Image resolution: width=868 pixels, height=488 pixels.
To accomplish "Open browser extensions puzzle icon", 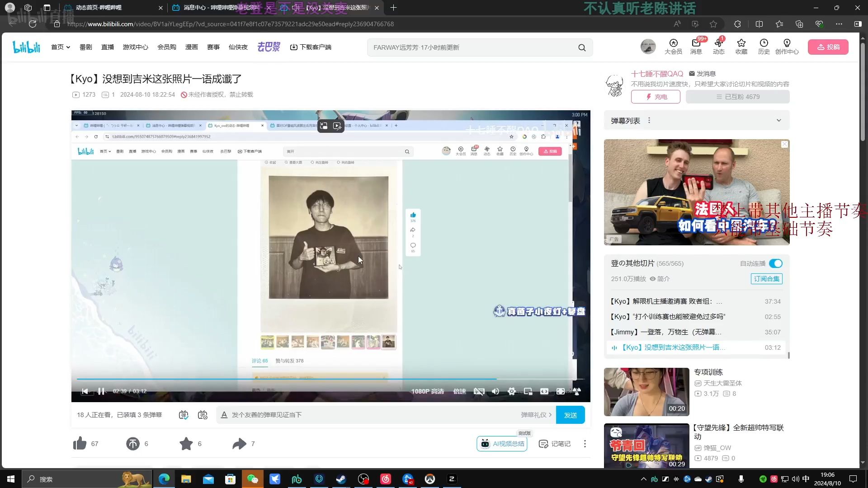I will 737,24.
